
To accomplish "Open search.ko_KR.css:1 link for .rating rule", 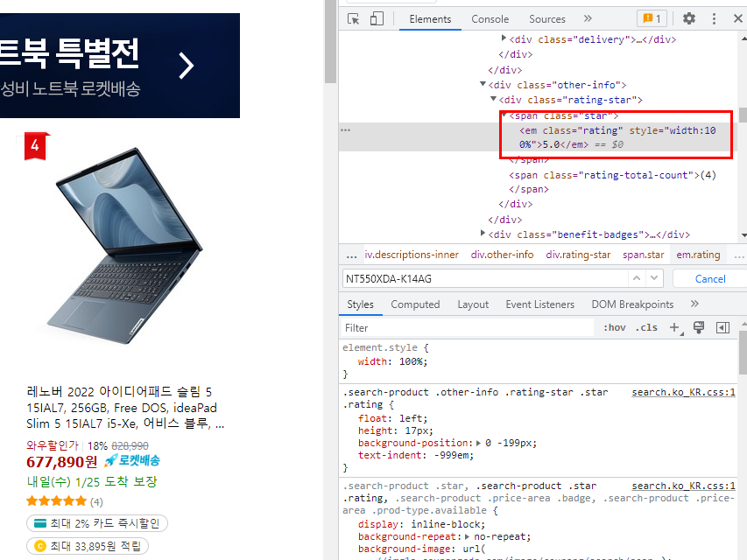I will tap(683, 392).
